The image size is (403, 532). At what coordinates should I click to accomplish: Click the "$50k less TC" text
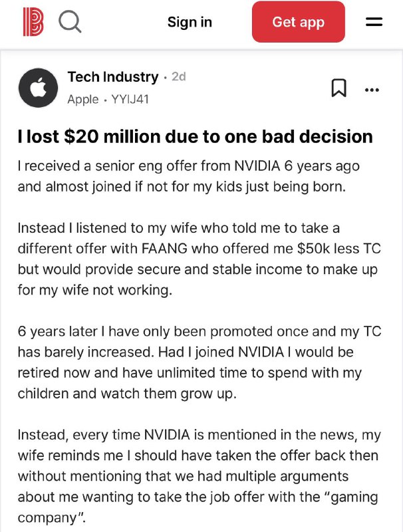click(x=339, y=249)
